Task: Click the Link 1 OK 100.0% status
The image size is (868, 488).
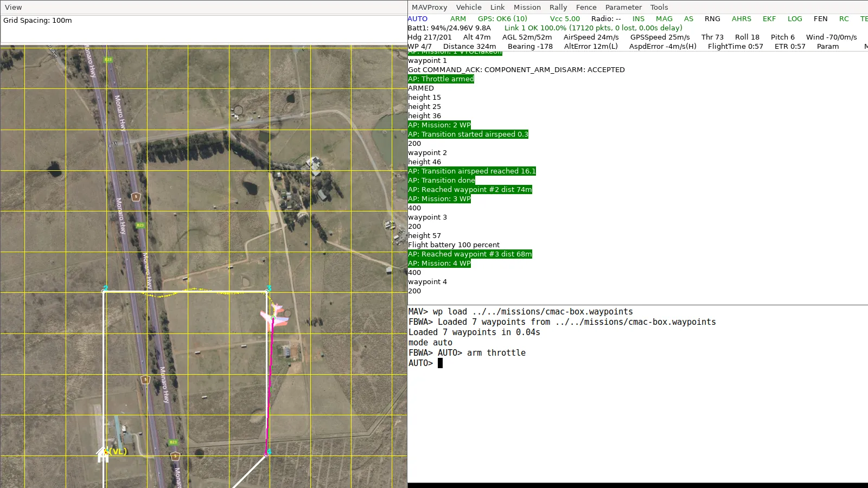Action: [593, 28]
